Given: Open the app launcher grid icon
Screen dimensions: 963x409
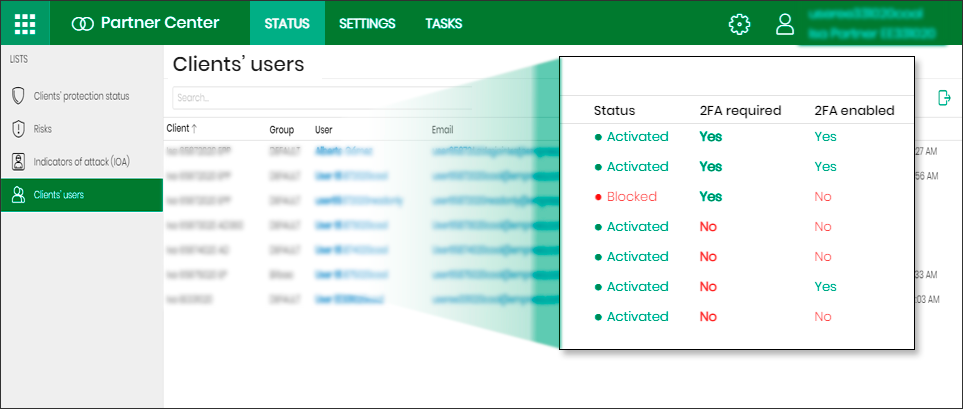Looking at the screenshot, I should [x=25, y=23].
